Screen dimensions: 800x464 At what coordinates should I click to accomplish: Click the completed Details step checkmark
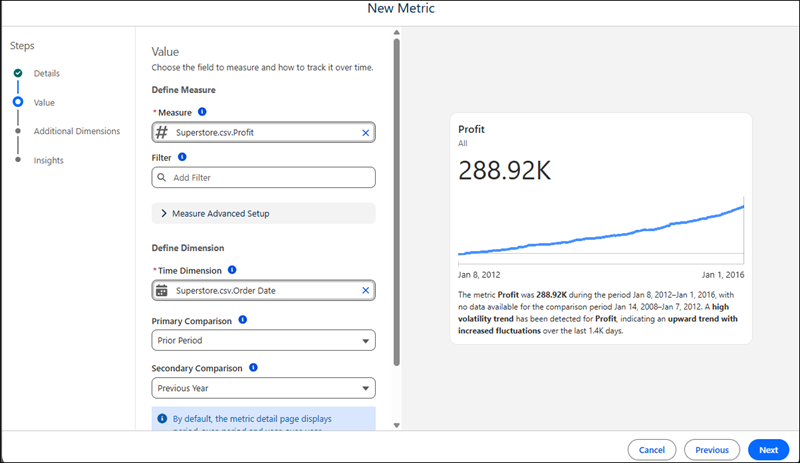[18, 73]
